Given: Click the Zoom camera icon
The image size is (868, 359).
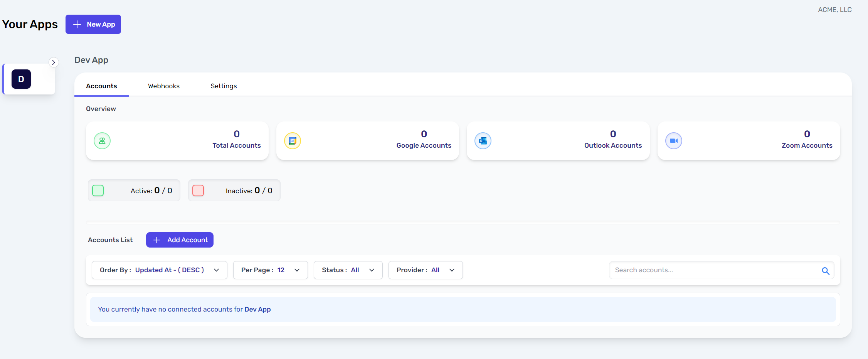Looking at the screenshot, I should (673, 141).
